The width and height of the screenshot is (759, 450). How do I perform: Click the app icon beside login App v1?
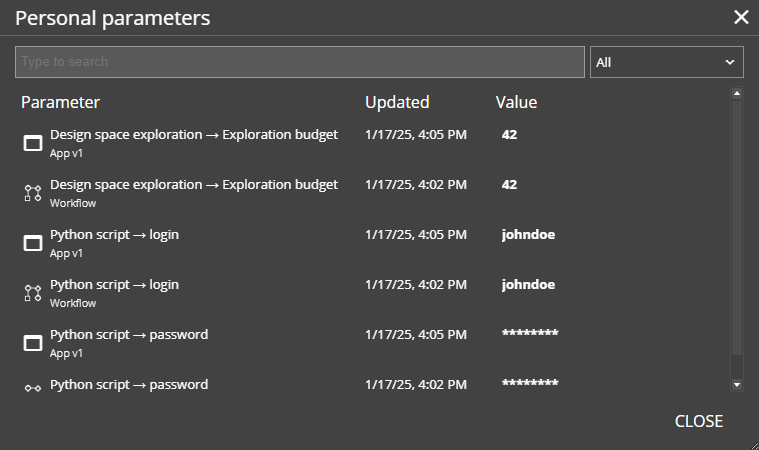[x=33, y=243]
